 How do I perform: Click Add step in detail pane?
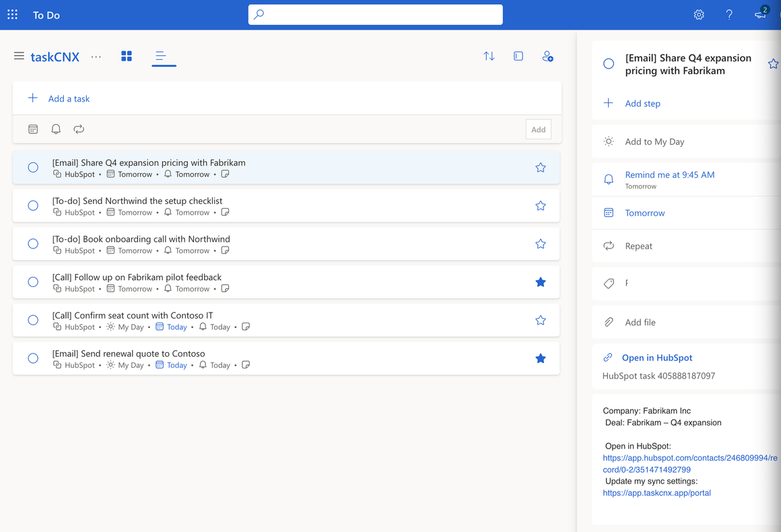point(642,104)
